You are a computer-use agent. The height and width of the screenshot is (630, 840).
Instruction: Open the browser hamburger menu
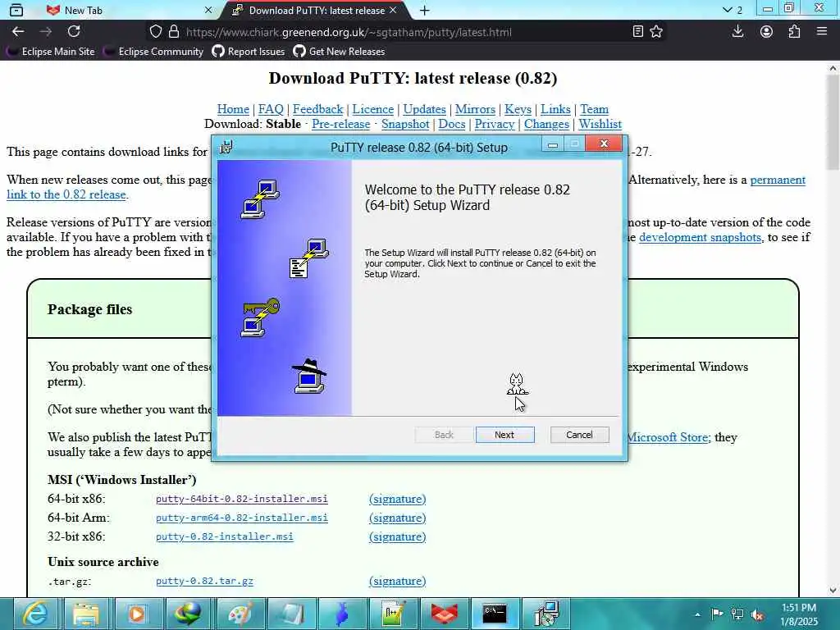click(822, 32)
